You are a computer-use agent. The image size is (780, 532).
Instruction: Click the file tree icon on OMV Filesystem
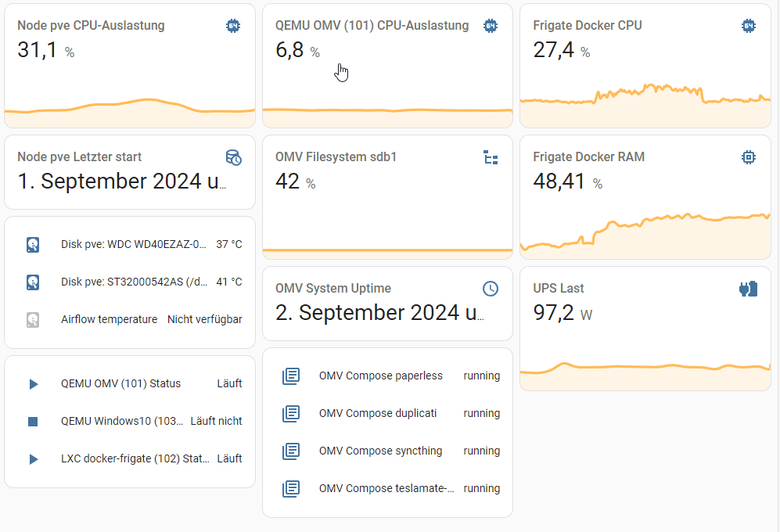[491, 157]
